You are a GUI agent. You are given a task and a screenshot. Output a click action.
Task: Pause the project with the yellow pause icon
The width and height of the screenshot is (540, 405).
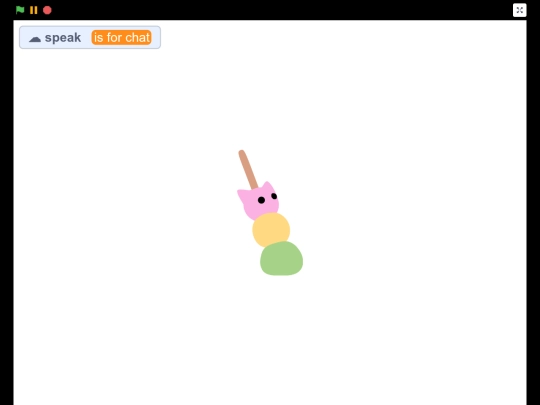point(33,10)
